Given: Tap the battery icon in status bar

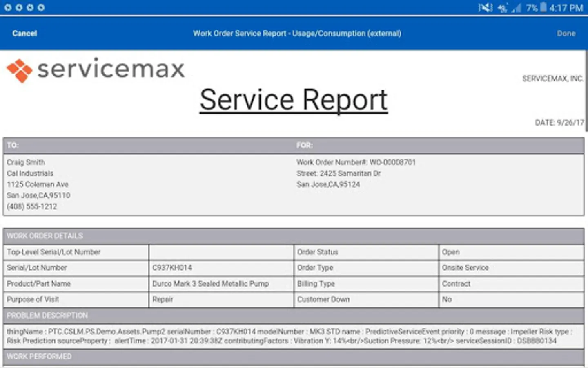Looking at the screenshot, I should coord(543,7).
